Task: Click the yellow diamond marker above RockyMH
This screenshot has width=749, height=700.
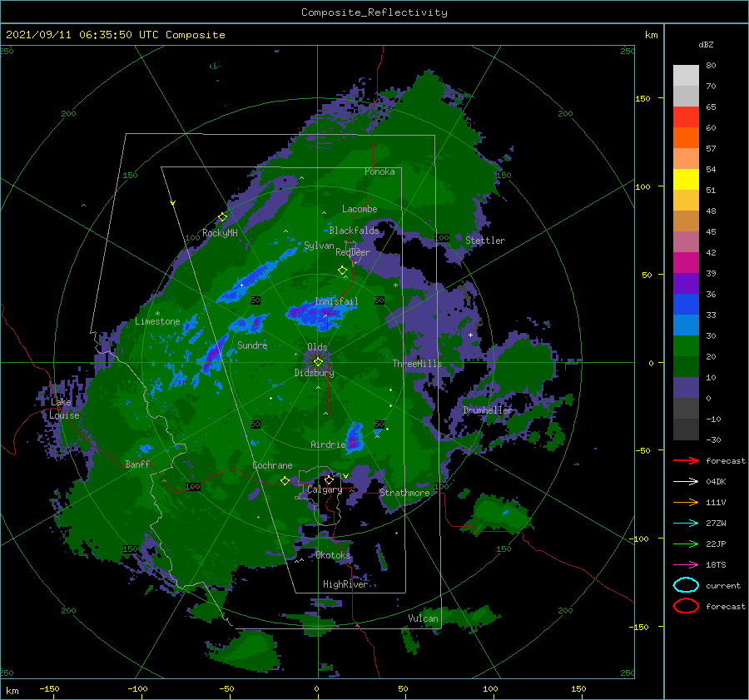Action: point(222,217)
